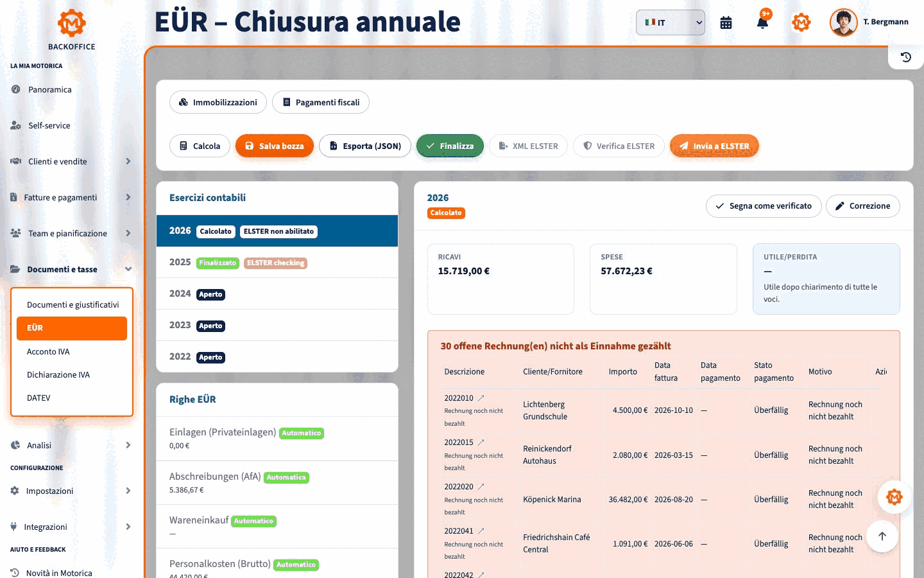The image size is (924, 578).
Task: Open notifications bell icon
Action: (762, 22)
